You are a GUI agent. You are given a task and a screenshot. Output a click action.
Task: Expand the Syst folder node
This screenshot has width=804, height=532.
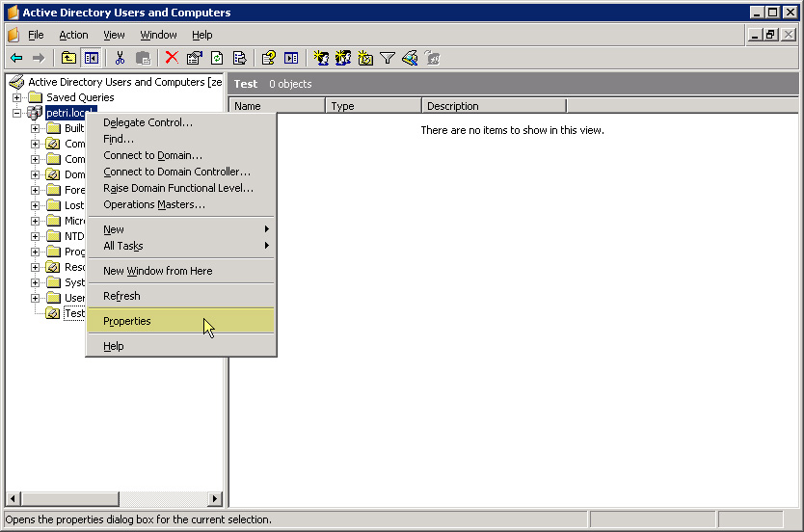(35, 282)
